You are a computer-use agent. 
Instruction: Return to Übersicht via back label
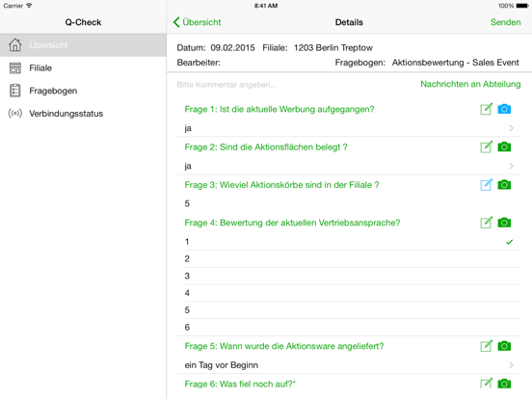(201, 22)
